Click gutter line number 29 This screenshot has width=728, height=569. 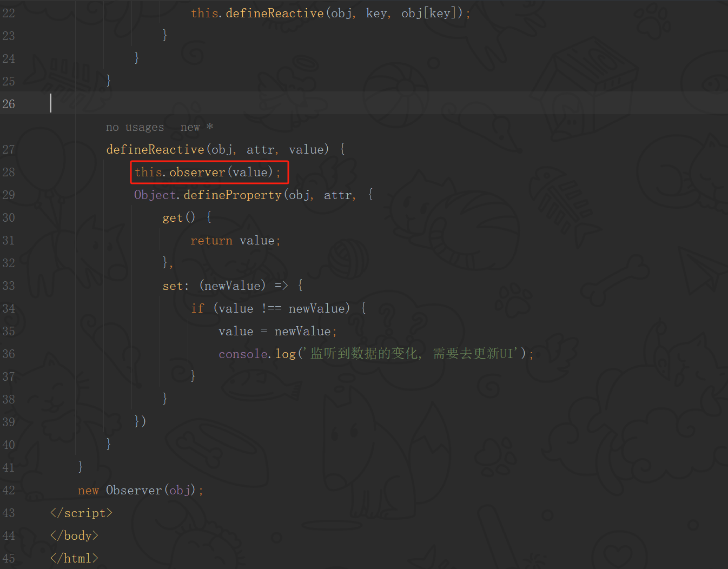click(9, 195)
